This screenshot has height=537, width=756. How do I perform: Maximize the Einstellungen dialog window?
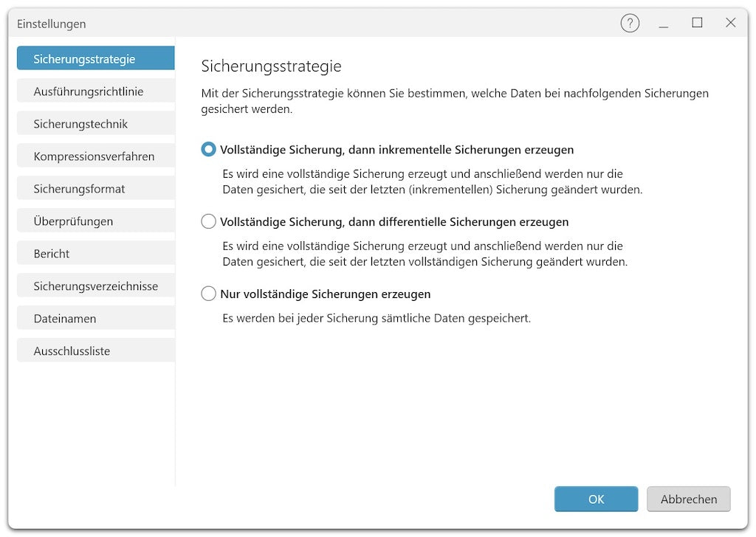pos(697,24)
